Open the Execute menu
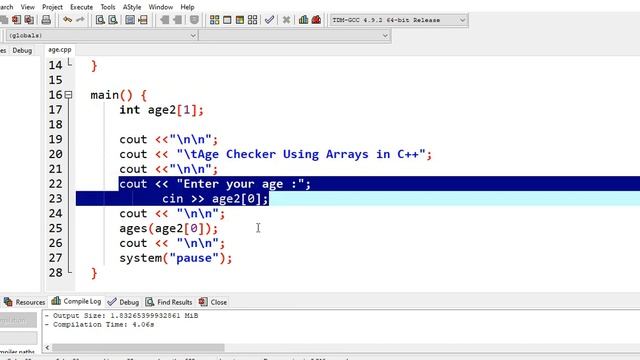640x360 pixels. (x=82, y=7)
